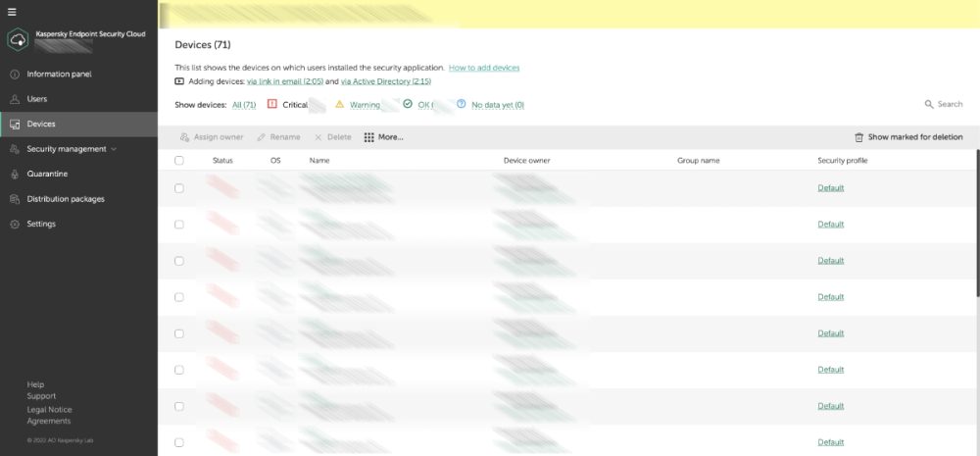Click the Delete X icon

point(318,137)
